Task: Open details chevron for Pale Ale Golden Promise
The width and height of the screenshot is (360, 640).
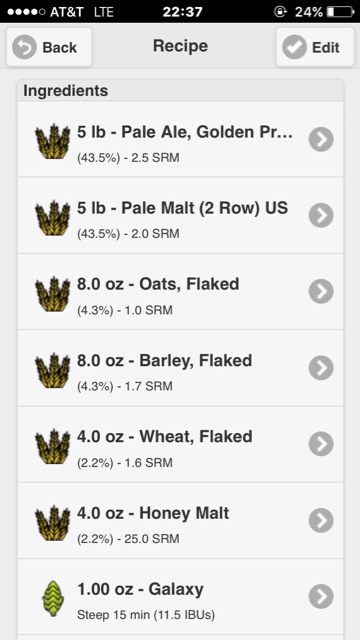Action: tap(321, 139)
